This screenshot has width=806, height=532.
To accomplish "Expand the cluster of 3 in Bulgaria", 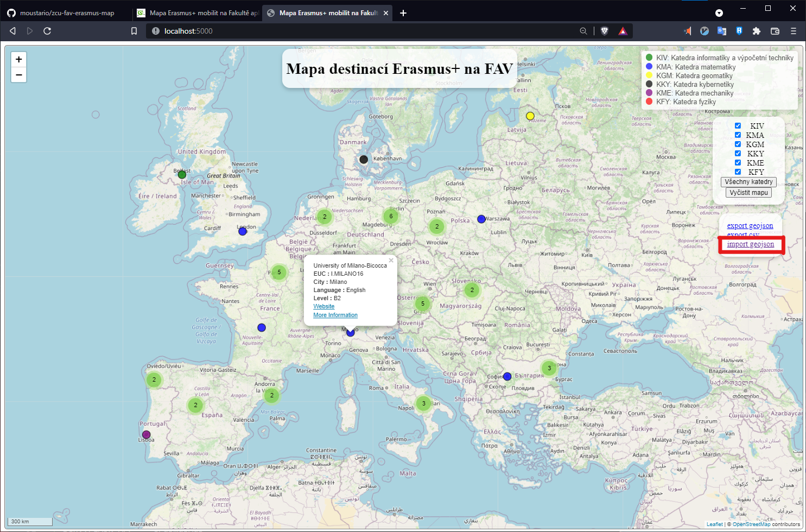I will [x=549, y=368].
